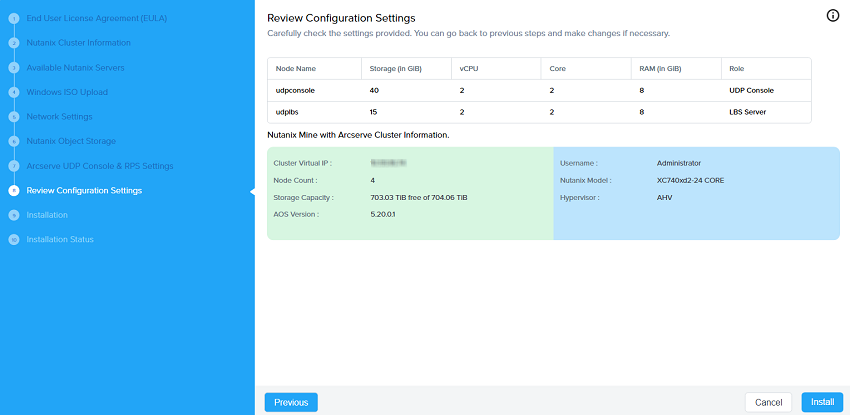This screenshot has width=850, height=415.
Task: Select step 1 circle for EULA
Action: point(14,19)
